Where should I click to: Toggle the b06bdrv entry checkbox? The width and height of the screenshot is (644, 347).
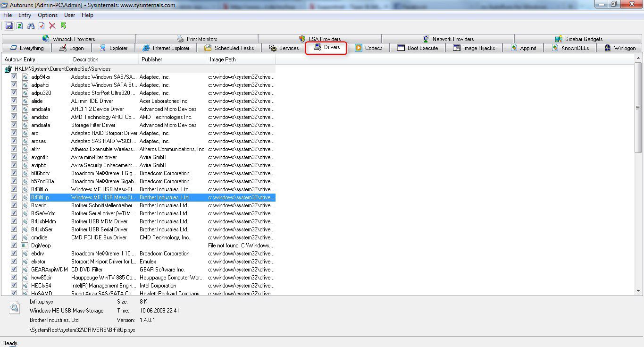(14, 173)
